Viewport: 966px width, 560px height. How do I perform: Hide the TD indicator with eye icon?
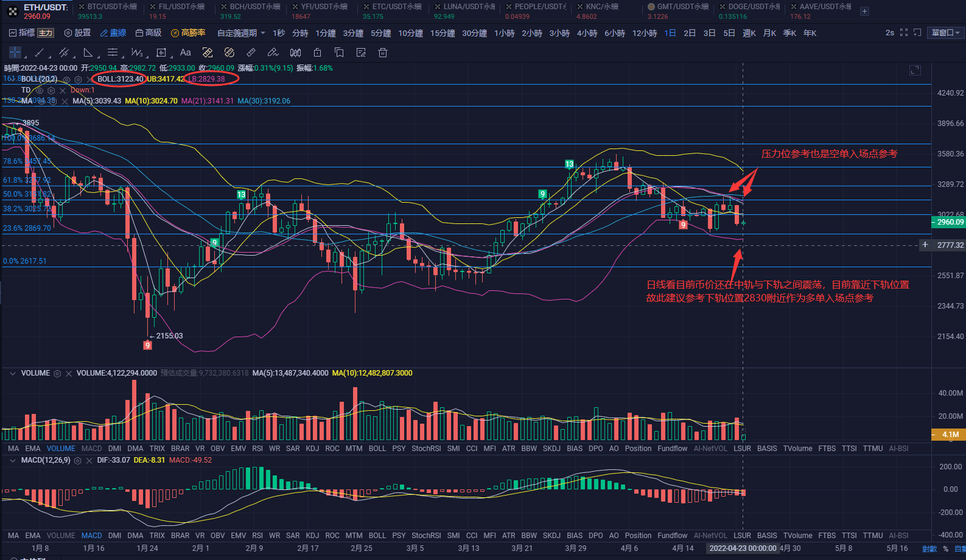click(40, 90)
